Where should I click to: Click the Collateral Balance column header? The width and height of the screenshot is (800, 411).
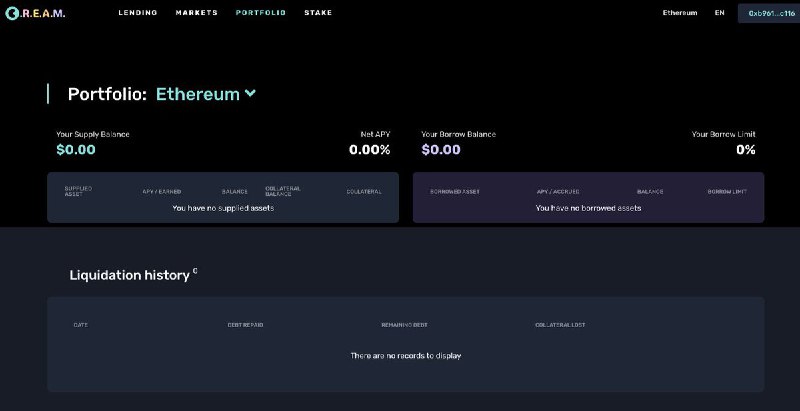[283, 191]
